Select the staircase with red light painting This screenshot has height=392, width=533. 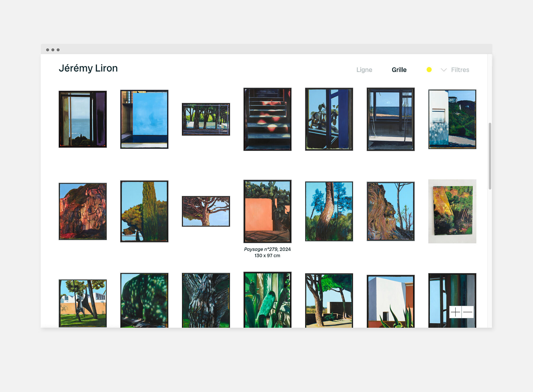point(267,119)
